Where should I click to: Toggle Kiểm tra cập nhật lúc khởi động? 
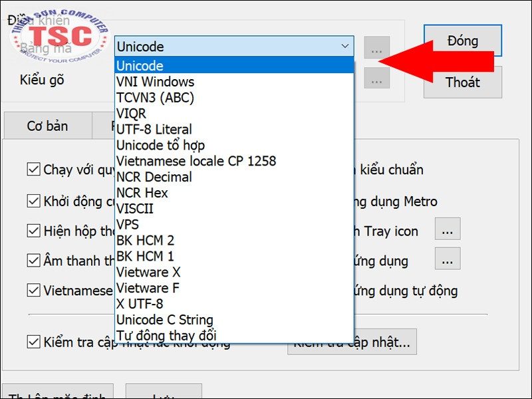tap(34, 342)
